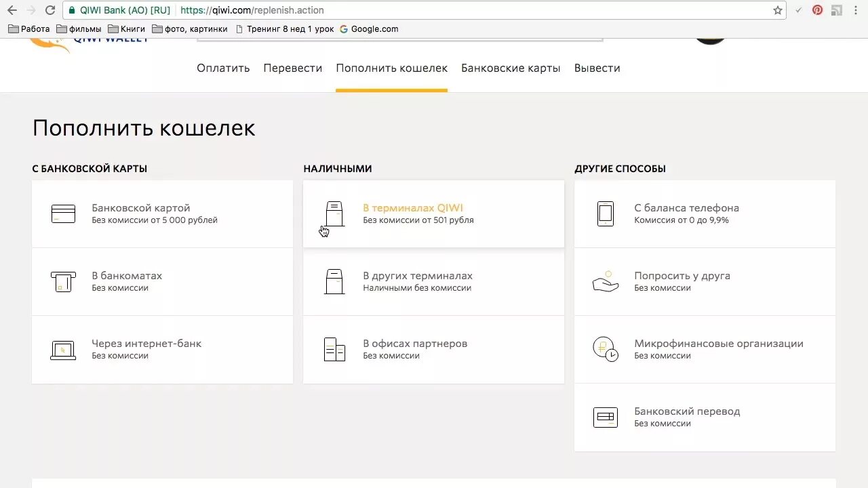The height and width of the screenshot is (488, 868).
Task: Click 'Без комиссии от 501 рубля' text
Action: point(418,220)
